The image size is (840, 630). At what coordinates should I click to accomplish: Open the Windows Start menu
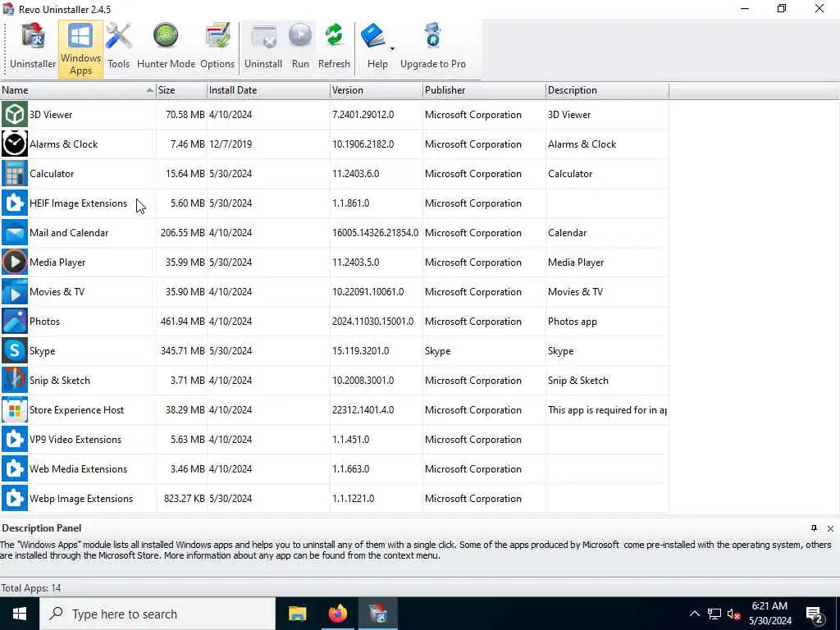tap(20, 614)
